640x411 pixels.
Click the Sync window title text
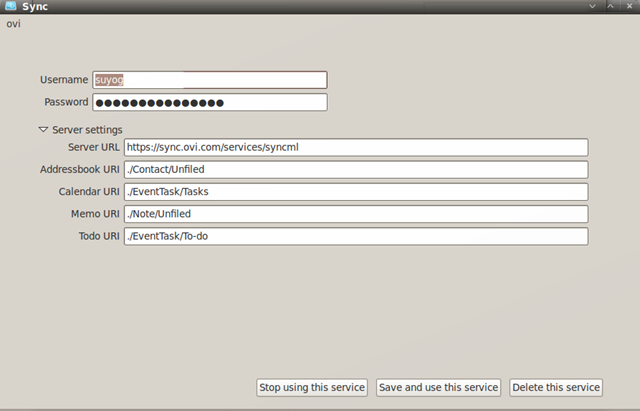[x=35, y=7]
